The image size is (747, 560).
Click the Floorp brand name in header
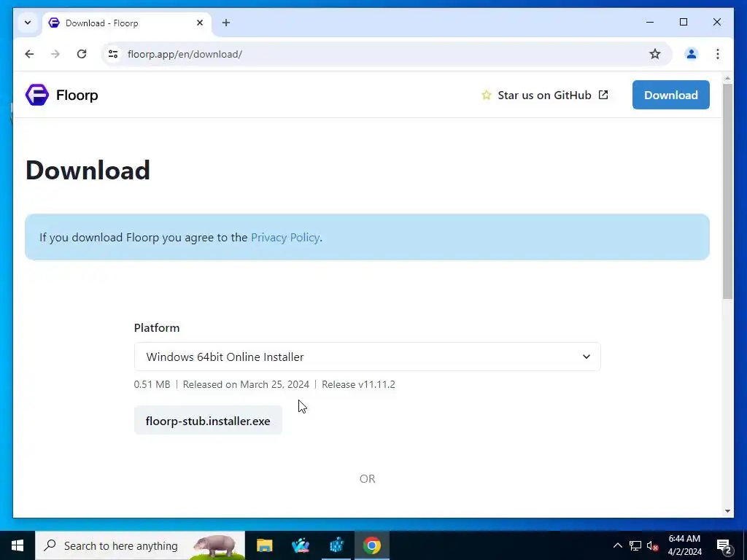point(77,95)
